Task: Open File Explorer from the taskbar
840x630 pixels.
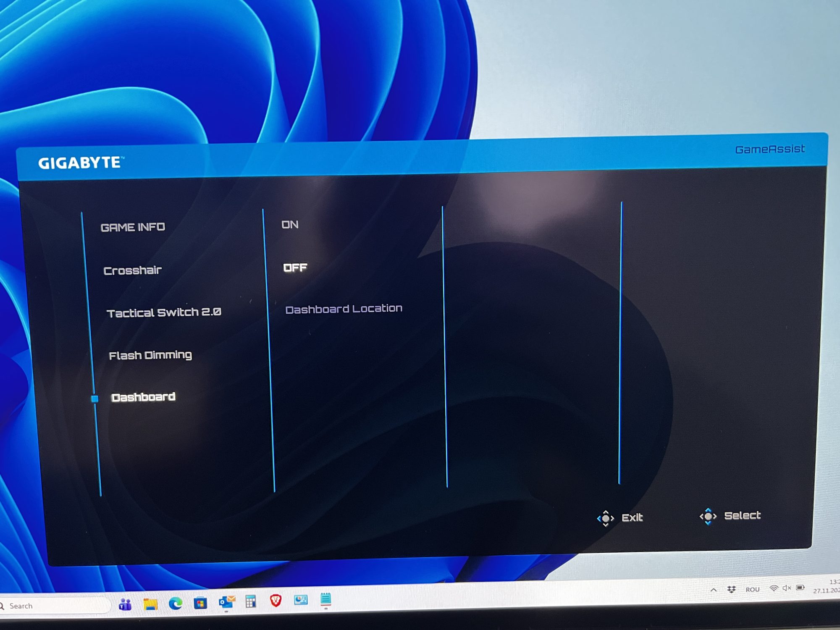Action: click(x=150, y=604)
